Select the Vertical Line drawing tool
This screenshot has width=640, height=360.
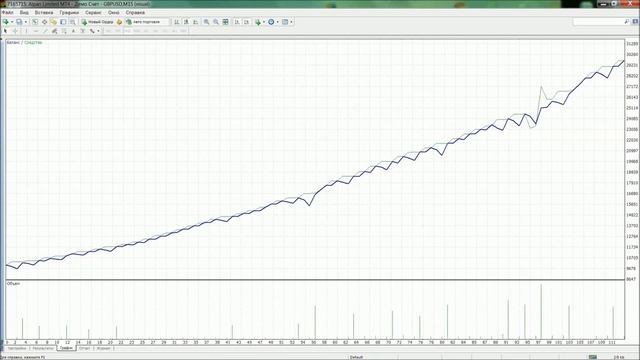point(26,31)
